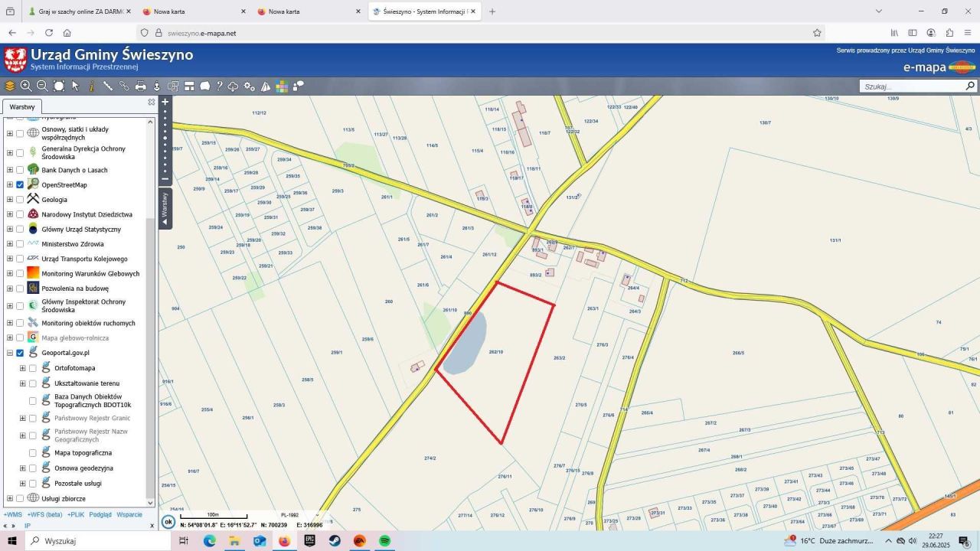Open the person speech bubble feedback tool
980x551 pixels.
click(299, 86)
